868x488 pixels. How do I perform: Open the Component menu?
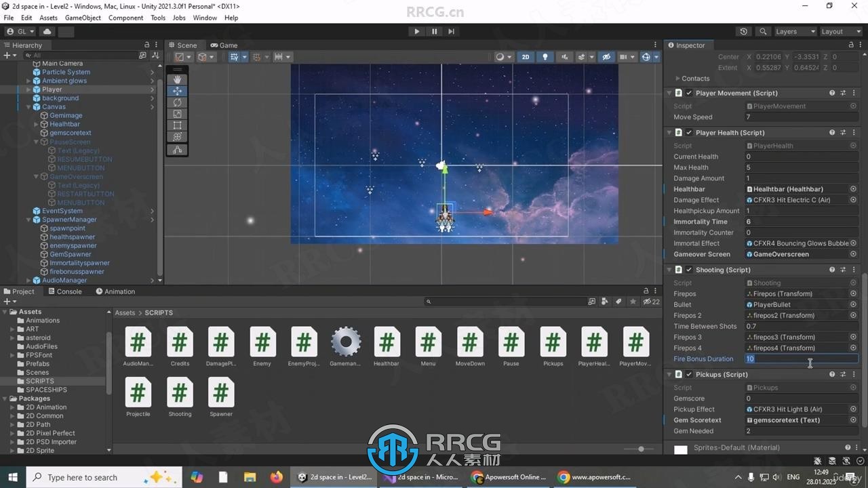pyautogui.click(x=126, y=18)
